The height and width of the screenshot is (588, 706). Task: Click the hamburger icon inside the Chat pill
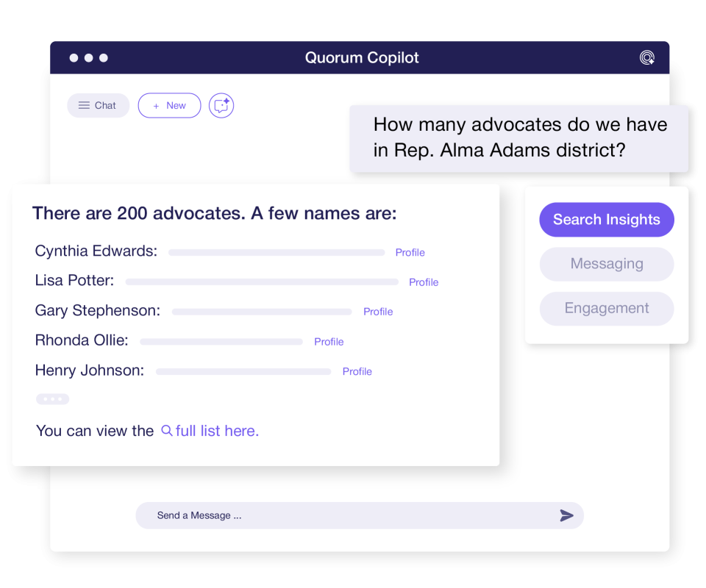click(83, 105)
